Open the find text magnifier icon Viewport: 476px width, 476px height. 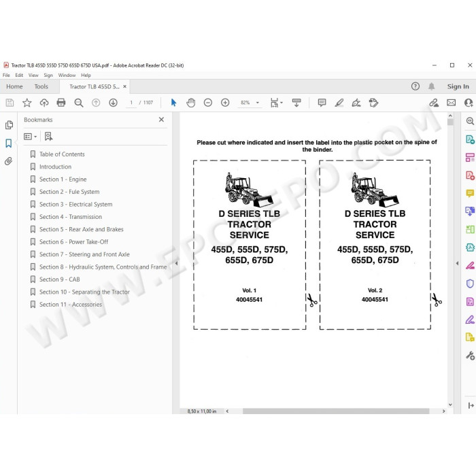pos(79,103)
